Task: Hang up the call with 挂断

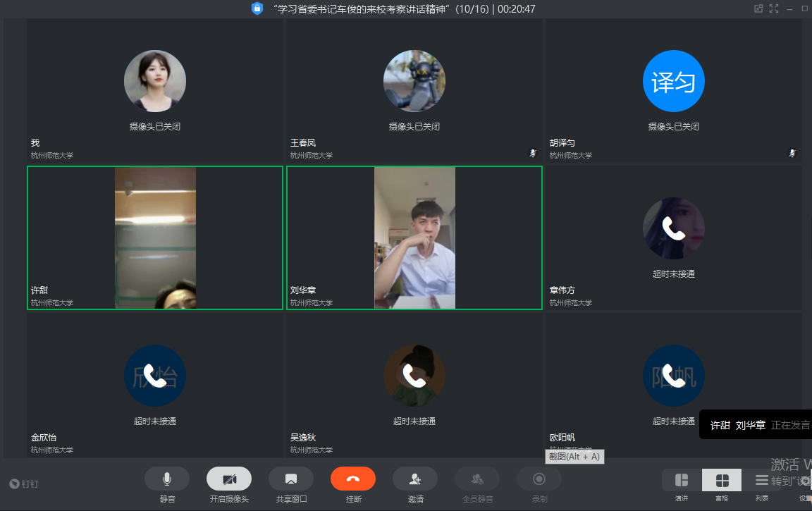Action: click(x=353, y=479)
